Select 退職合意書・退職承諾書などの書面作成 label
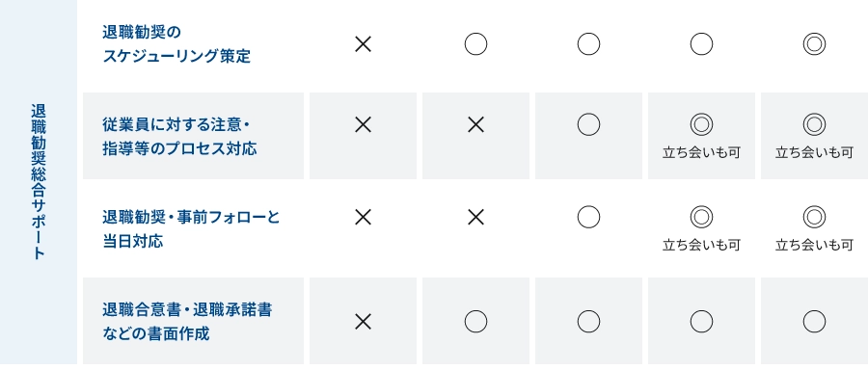 tap(187, 321)
